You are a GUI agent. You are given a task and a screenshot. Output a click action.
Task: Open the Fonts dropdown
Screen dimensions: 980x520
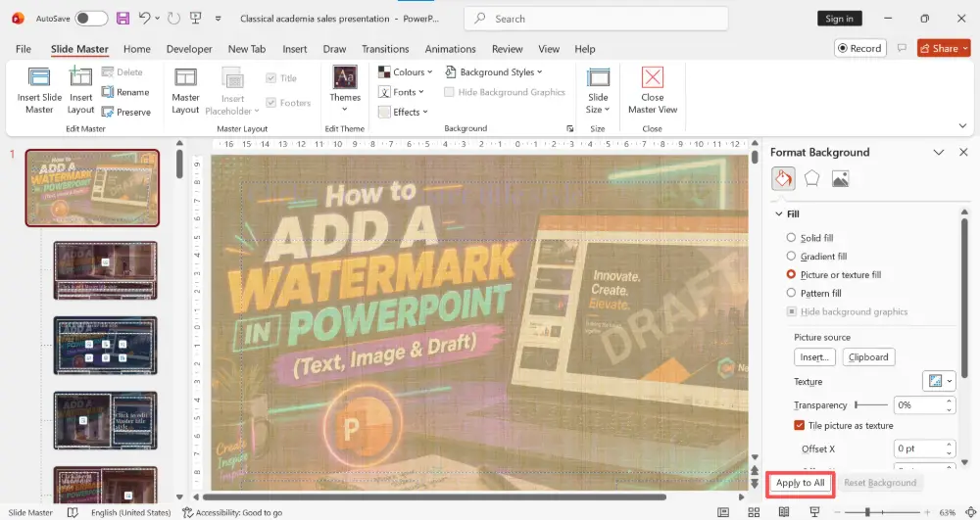[x=401, y=92]
